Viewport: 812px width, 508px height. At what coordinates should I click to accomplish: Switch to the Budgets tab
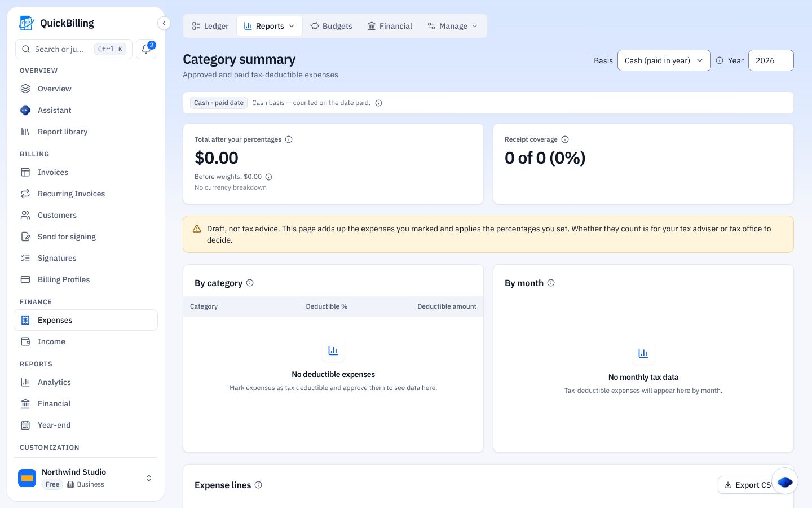[x=332, y=26]
